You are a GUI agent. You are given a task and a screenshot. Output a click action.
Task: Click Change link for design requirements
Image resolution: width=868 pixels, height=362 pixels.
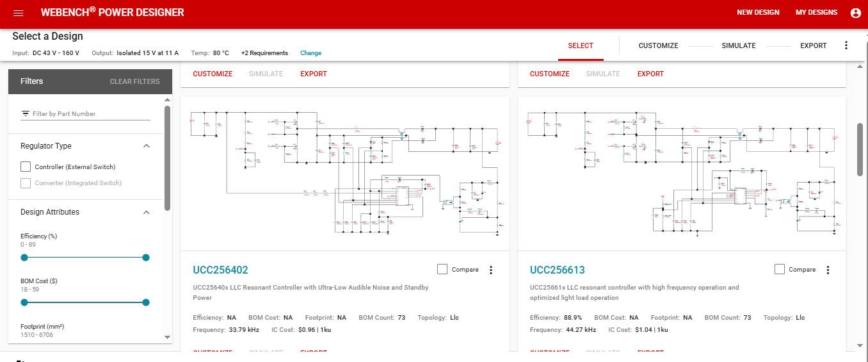(x=311, y=53)
